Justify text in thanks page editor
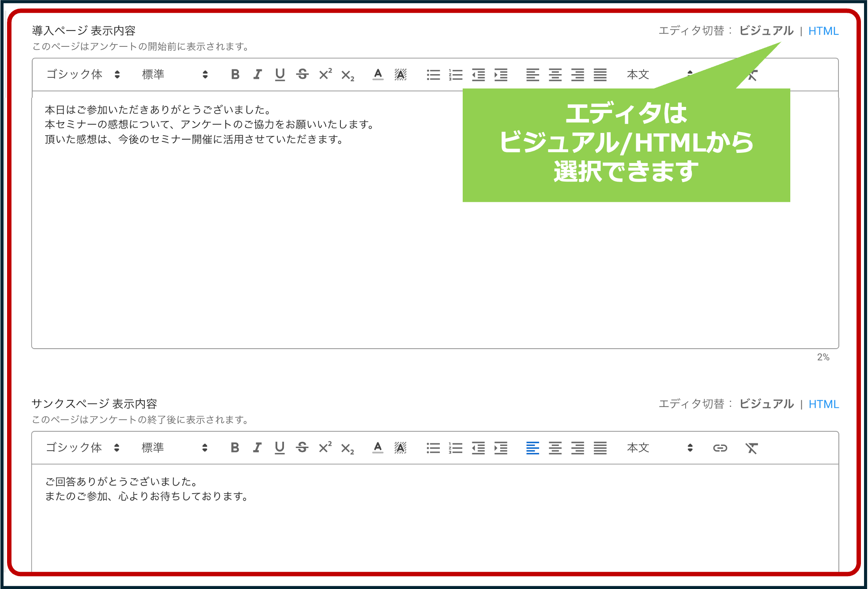Screen dimensions: 868x589 [x=600, y=448]
